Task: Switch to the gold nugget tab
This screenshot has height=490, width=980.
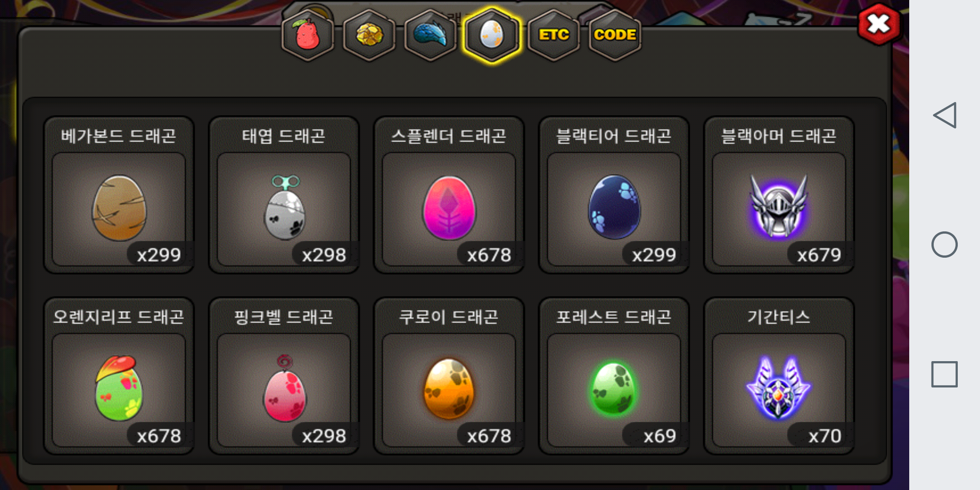Action: coord(369,35)
